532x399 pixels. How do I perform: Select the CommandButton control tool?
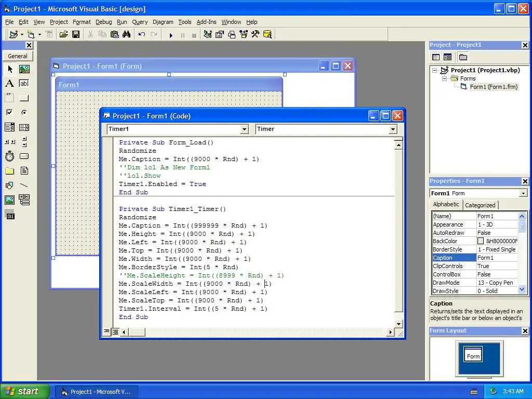(x=24, y=98)
